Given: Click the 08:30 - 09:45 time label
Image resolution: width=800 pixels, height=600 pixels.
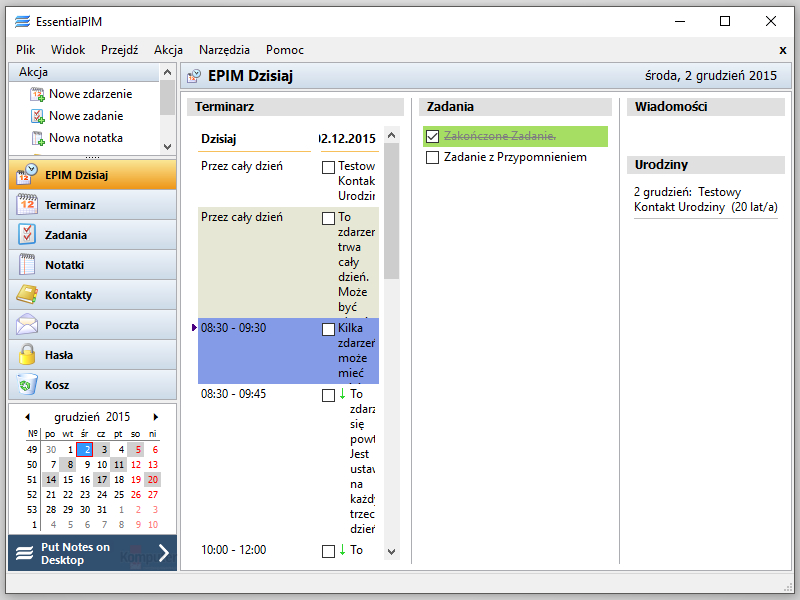Looking at the screenshot, I should pyautogui.click(x=234, y=394).
